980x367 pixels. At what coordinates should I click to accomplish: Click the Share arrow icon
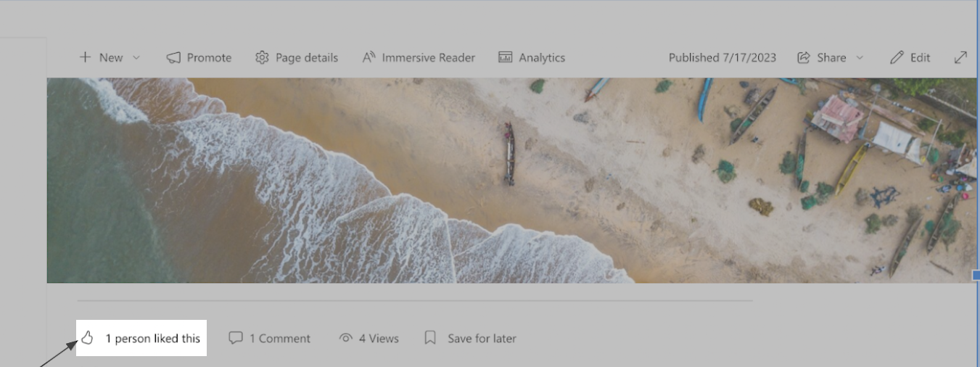click(x=804, y=57)
